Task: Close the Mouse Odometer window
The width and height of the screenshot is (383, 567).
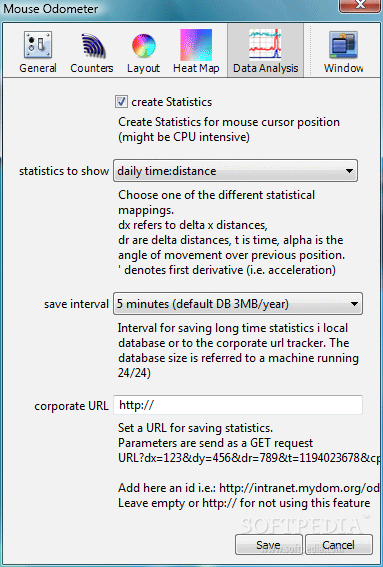Action: pyautogui.click(x=360, y=5)
